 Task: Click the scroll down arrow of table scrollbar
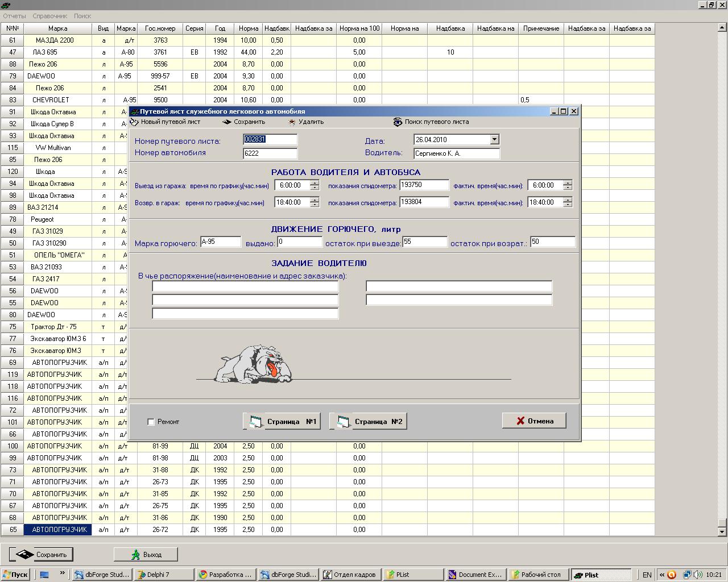[722, 531]
